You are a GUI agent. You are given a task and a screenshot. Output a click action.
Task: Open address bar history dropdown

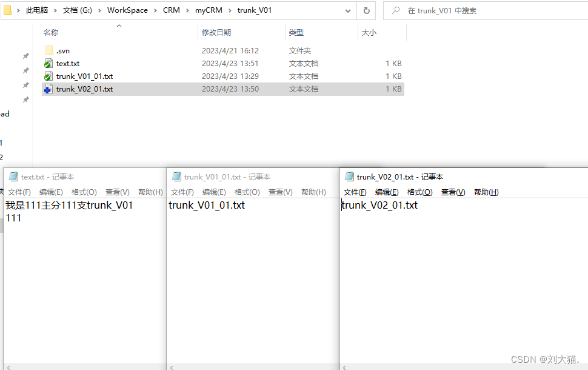click(x=348, y=11)
